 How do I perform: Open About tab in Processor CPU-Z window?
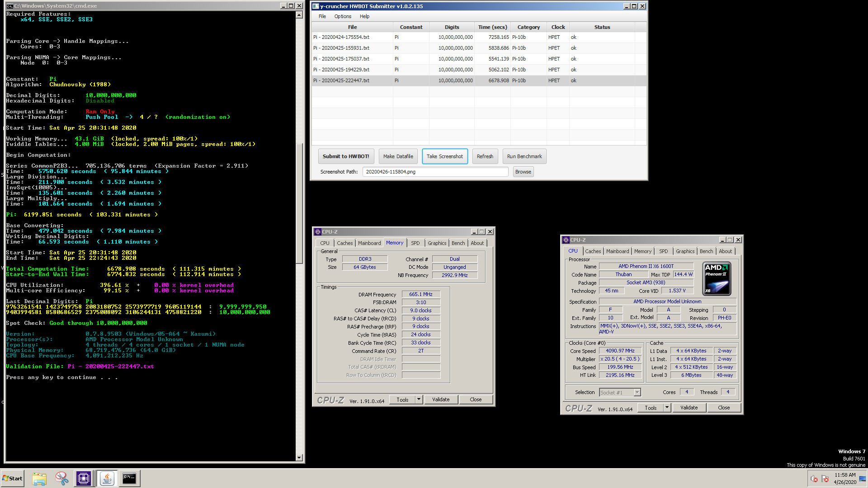pos(725,251)
